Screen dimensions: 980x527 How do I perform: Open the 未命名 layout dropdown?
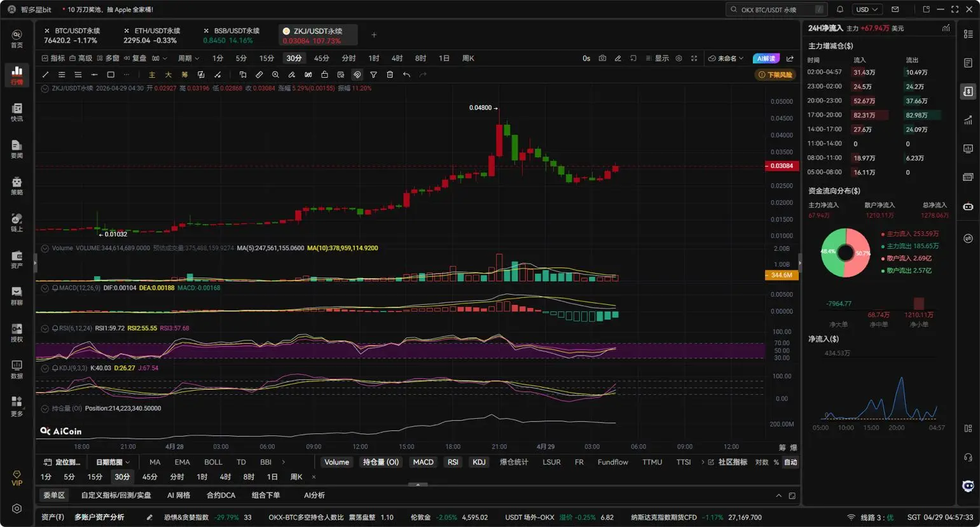tap(726, 58)
